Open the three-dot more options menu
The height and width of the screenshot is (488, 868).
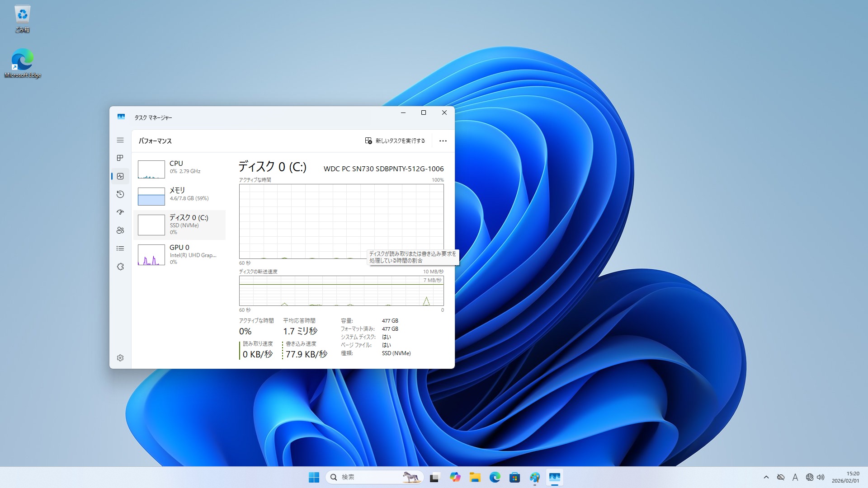[x=443, y=141]
